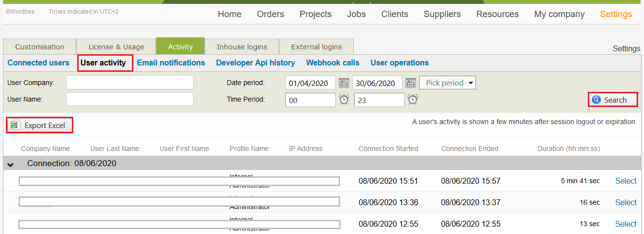Open the start date calendar picker icon
The image size is (644, 234).
pos(344,83)
